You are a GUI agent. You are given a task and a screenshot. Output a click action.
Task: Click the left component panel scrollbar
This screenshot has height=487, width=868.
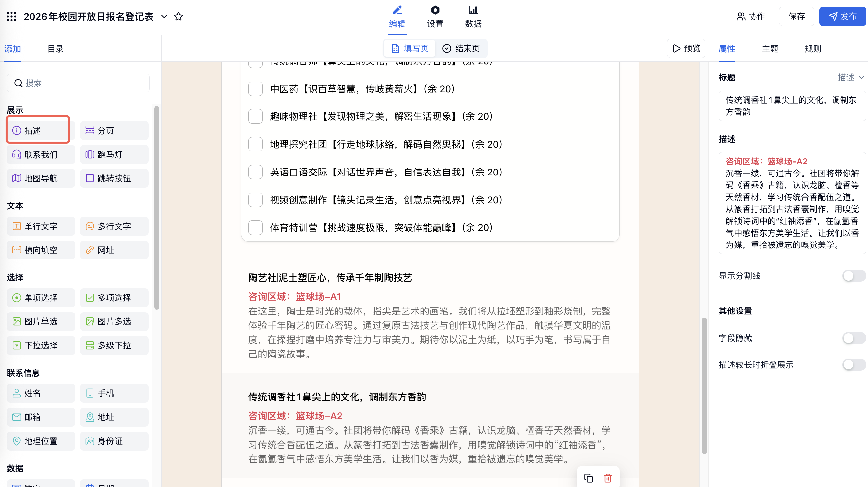(157, 208)
